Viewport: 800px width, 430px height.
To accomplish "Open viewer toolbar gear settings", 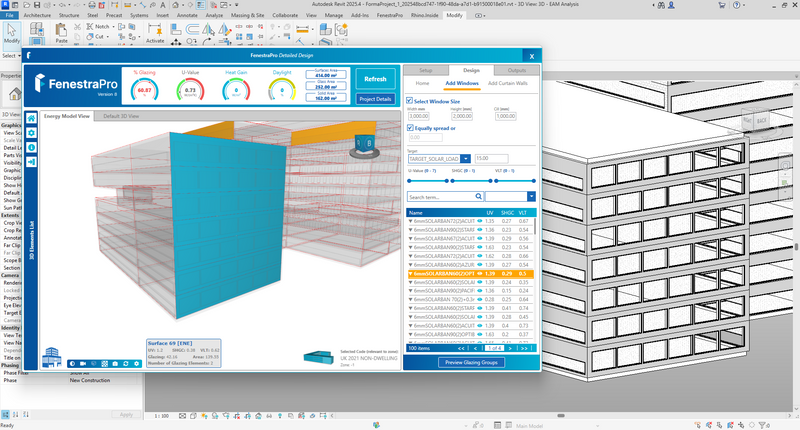I will [x=136, y=364].
